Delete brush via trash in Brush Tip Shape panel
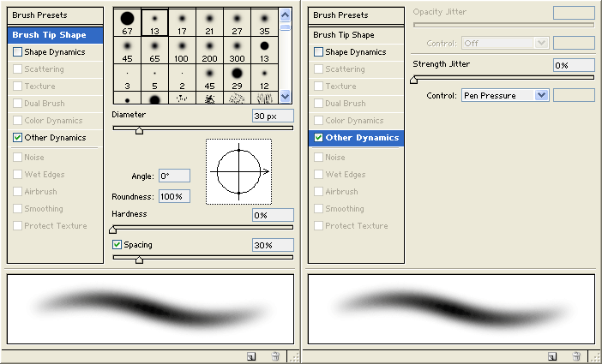 point(275,356)
